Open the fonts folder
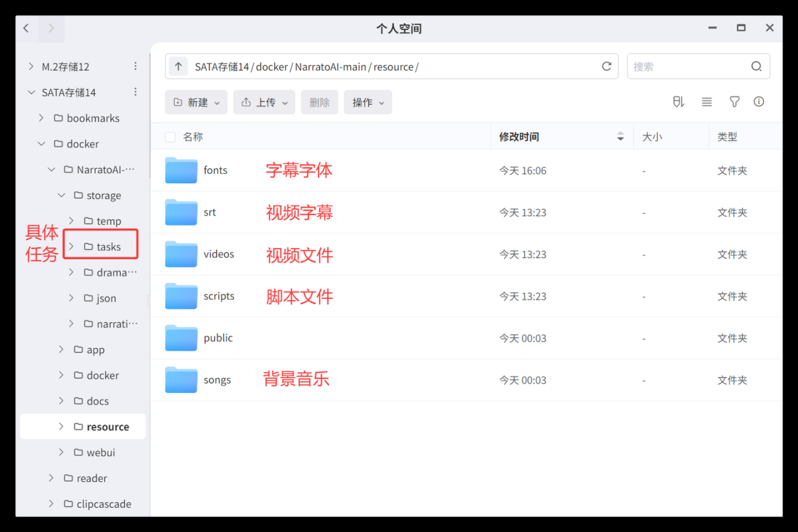This screenshot has height=532, width=798. coord(215,171)
